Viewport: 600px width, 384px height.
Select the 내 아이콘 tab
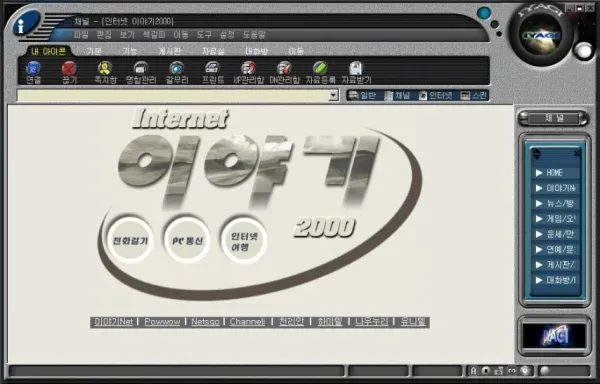49,51
